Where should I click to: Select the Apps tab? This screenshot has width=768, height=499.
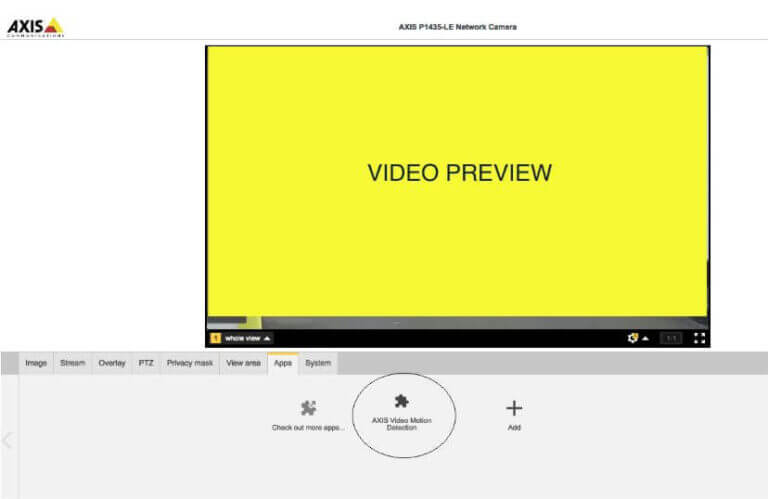283,363
